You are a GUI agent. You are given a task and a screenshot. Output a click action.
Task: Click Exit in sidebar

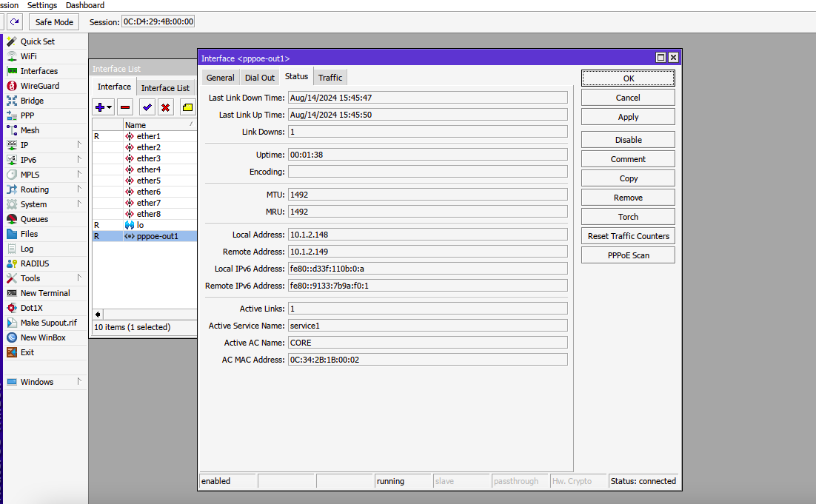coord(27,352)
